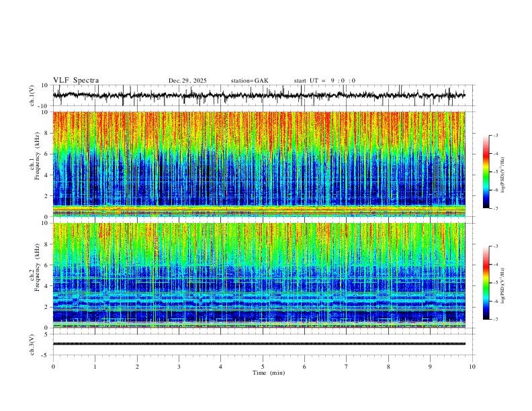Click the ch.2 color bar "log(PSD)(V²/Hz)" label
The height and width of the screenshot is (411, 532).
point(503,285)
